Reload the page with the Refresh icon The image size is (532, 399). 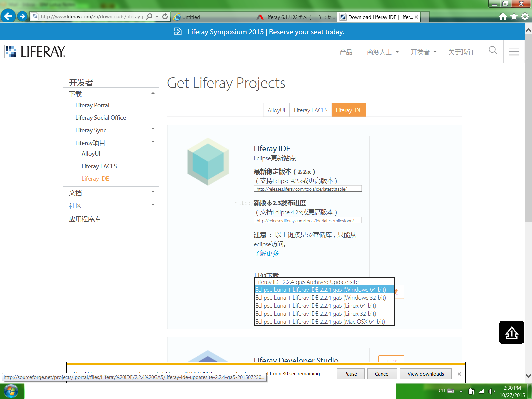tap(165, 16)
